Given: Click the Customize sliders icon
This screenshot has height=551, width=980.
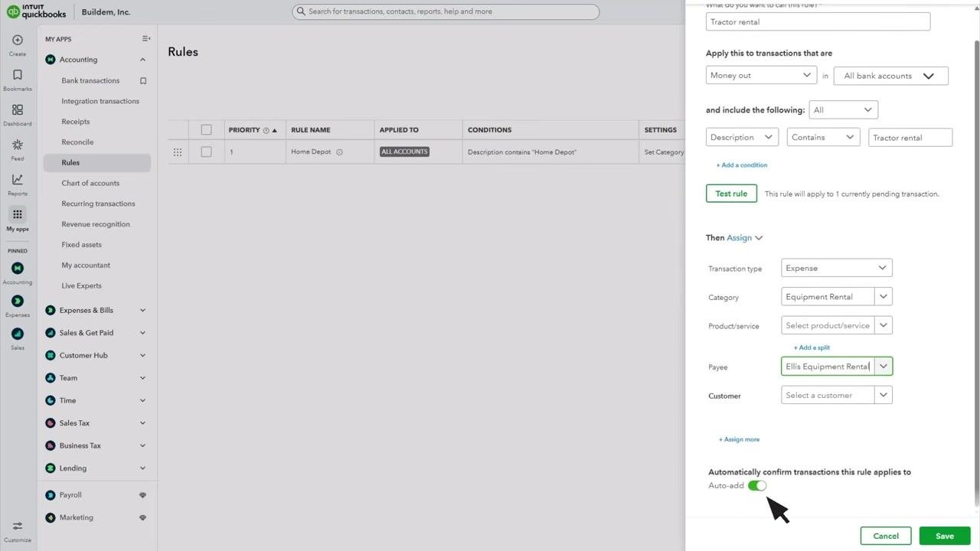Looking at the screenshot, I should click(18, 527).
